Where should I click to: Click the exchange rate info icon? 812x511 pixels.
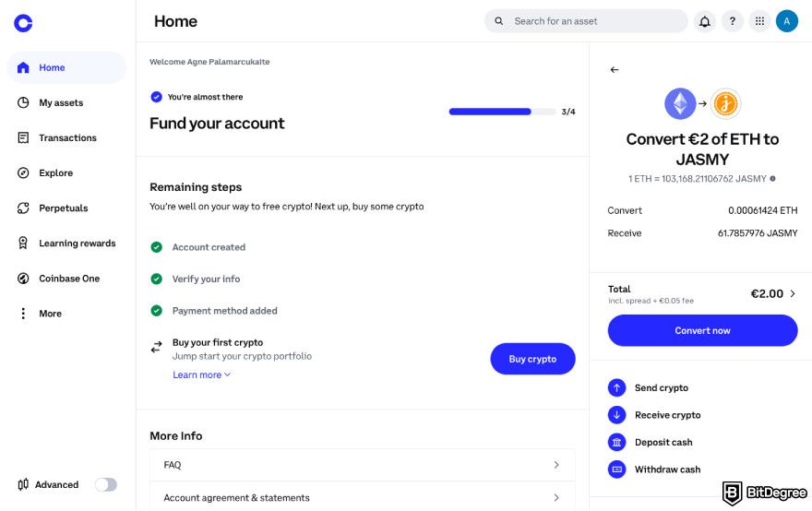click(772, 179)
